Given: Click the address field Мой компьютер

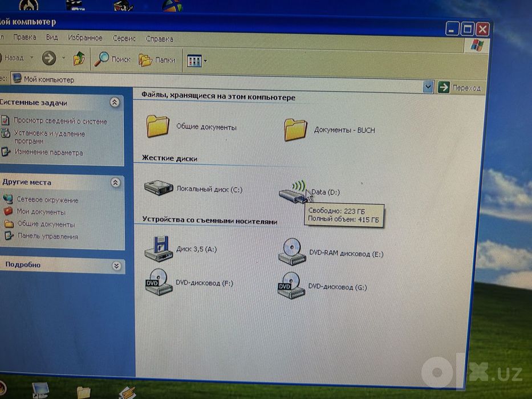Looking at the screenshot, I should (x=217, y=83).
